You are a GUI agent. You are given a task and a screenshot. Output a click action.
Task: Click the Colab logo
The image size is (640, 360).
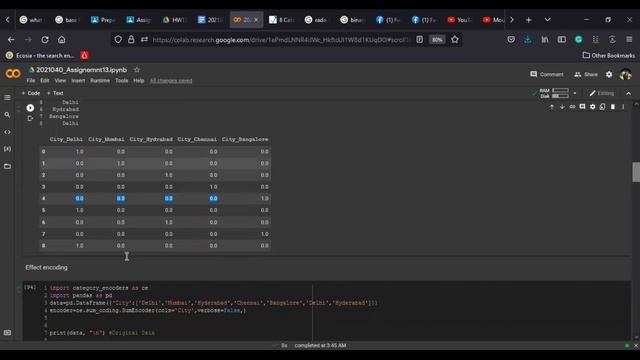(x=13, y=73)
